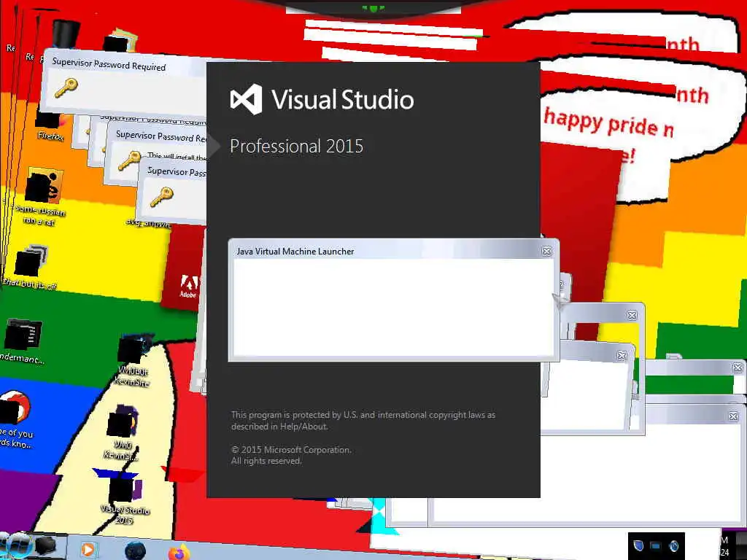Click the "happy pride m" speech bubble text
This screenshot has width=747, height=560.
(x=609, y=122)
